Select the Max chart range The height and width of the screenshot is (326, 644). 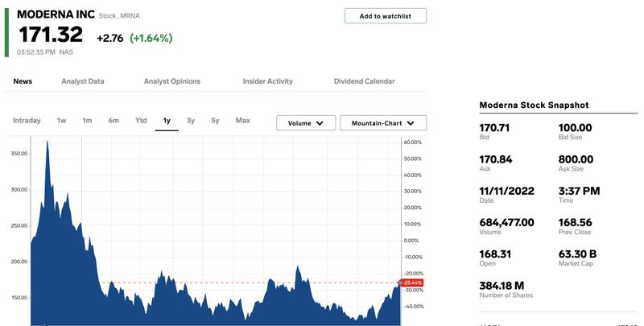click(243, 121)
